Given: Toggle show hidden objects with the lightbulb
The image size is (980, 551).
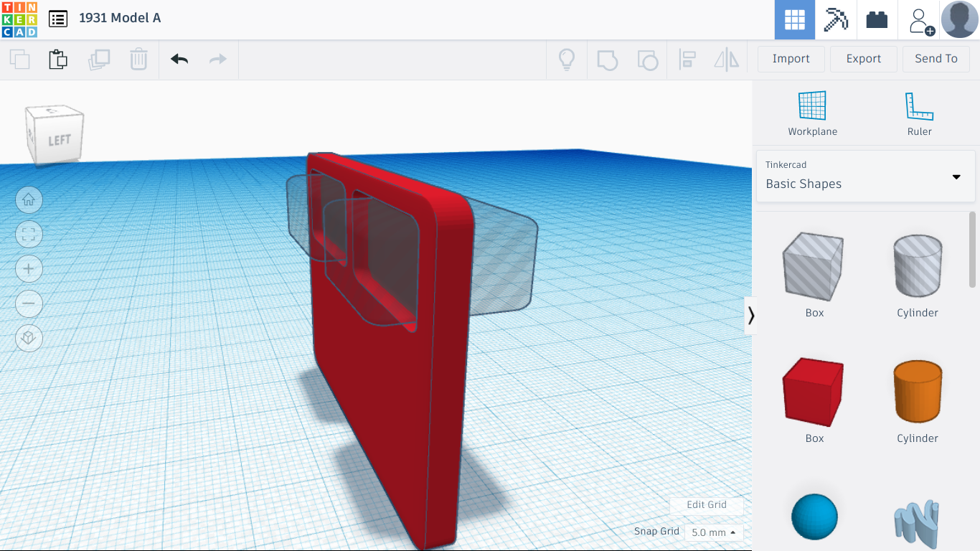Looking at the screenshot, I should pyautogui.click(x=567, y=60).
